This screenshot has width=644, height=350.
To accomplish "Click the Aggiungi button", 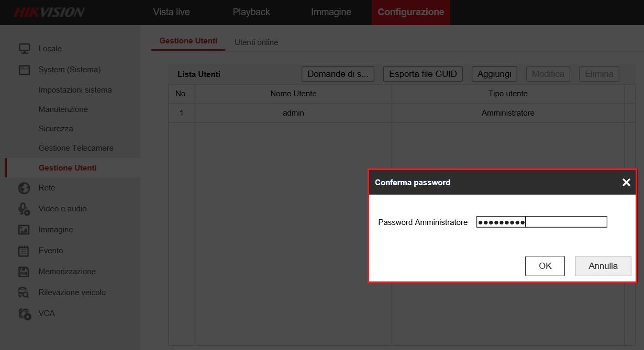I will coord(494,74).
